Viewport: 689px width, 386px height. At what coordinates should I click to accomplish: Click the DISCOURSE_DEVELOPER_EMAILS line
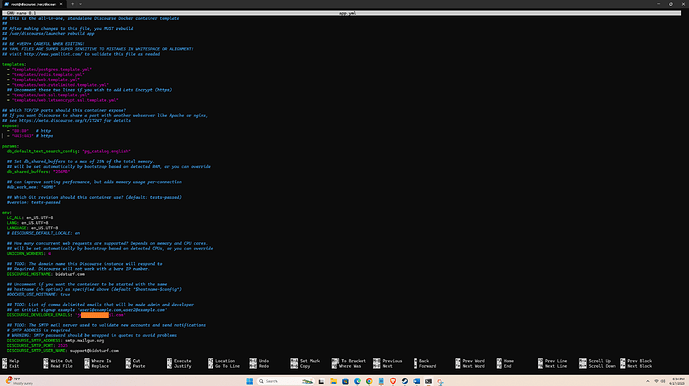point(66,315)
